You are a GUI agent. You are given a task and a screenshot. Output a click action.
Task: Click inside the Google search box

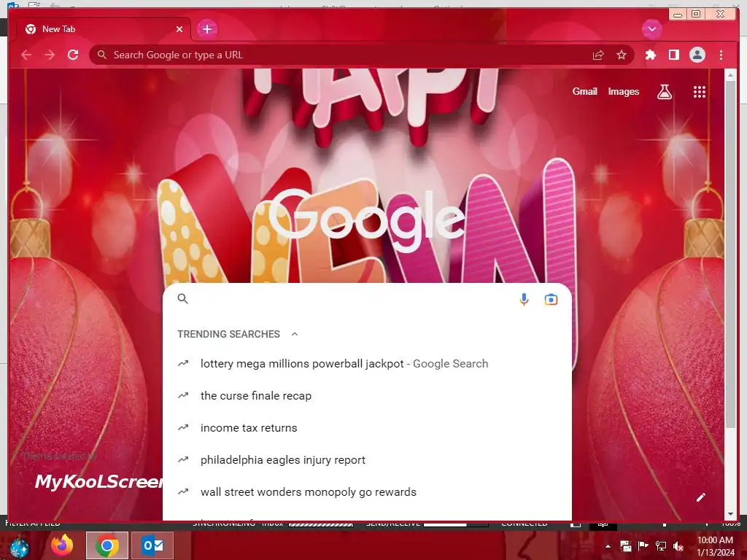click(352, 299)
